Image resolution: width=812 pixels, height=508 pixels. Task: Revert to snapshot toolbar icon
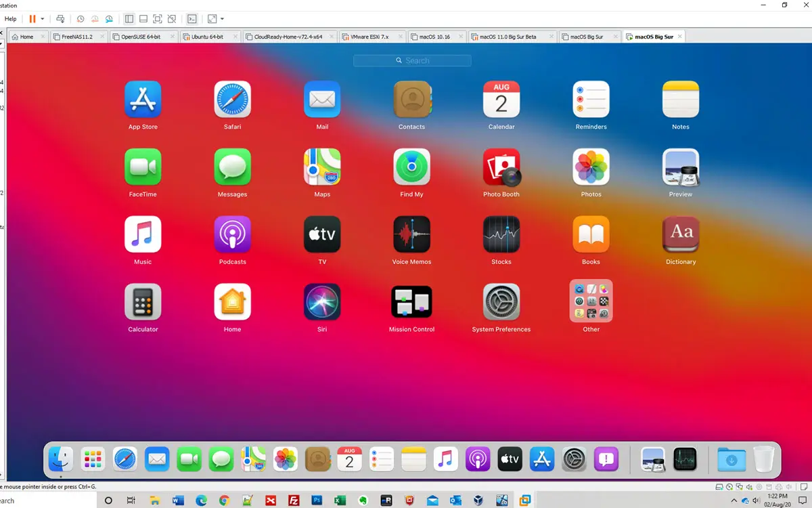95,19
